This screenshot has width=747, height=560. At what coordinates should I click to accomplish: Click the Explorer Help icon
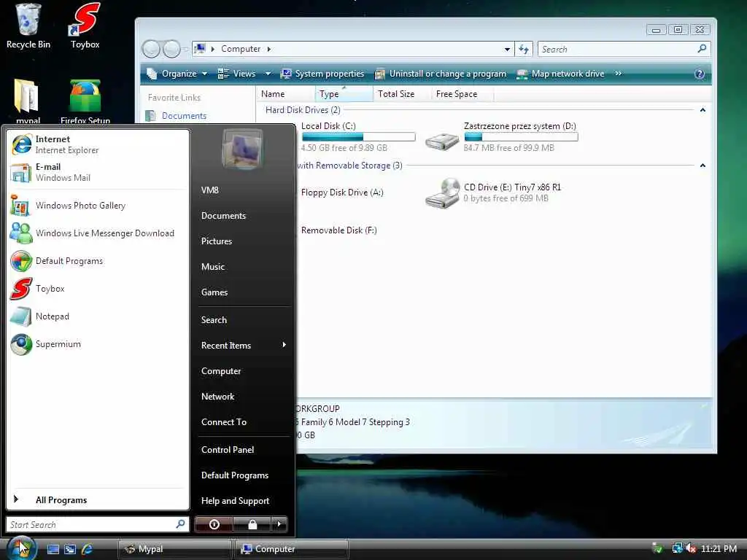click(700, 74)
